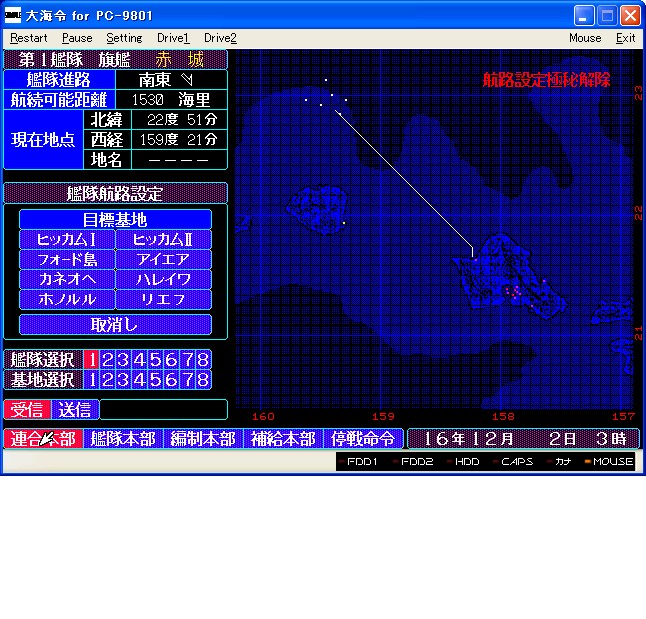
Task: Click Pause in the menu bar
Action: click(77, 38)
